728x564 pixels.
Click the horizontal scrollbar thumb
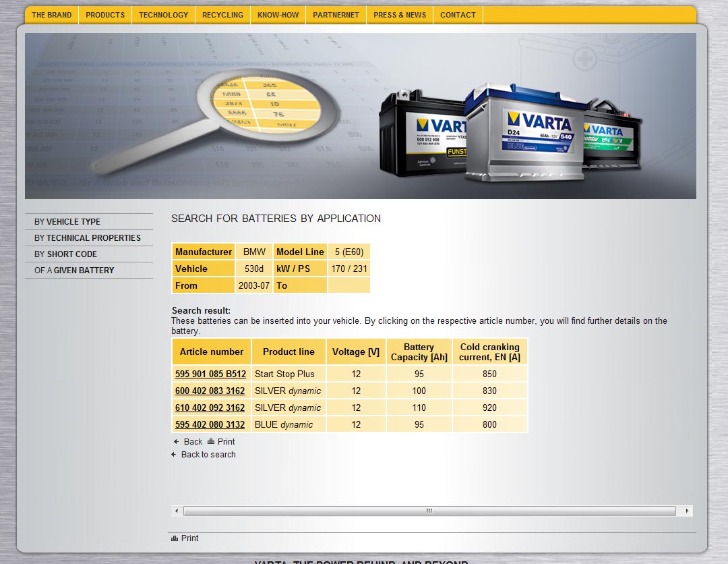429,511
